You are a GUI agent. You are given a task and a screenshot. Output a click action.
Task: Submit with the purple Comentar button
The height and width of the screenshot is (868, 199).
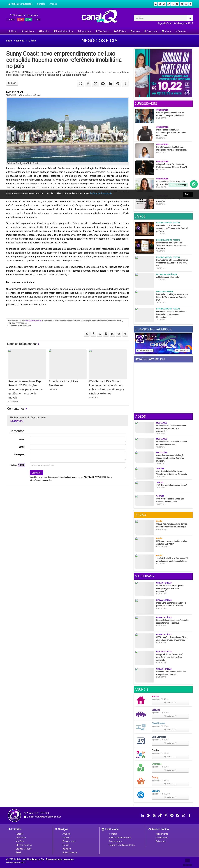click(x=36, y=472)
